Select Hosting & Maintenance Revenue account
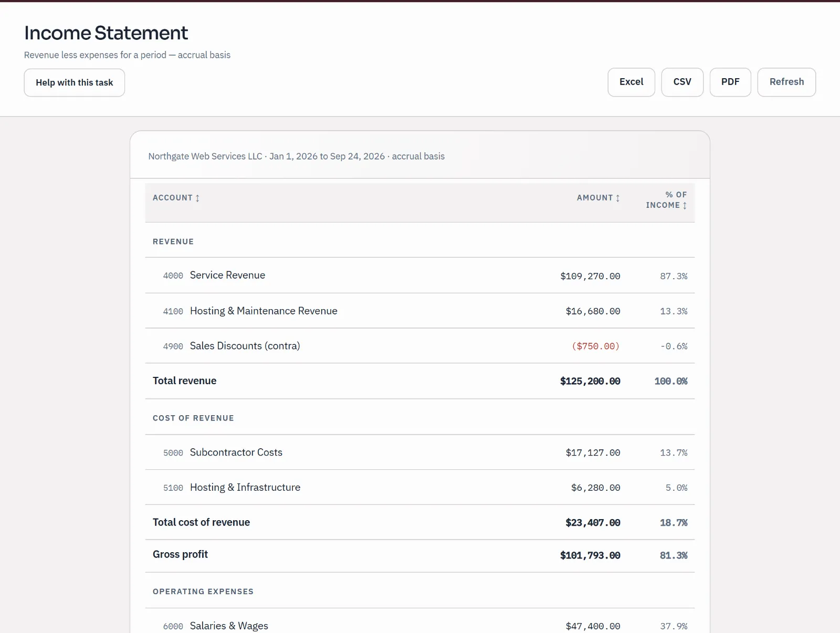Viewport: 840px width, 633px height. (264, 311)
